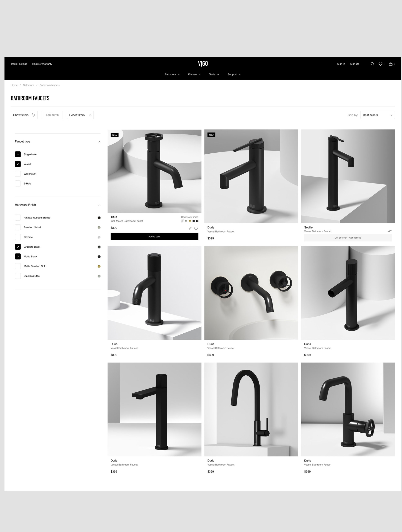Open the wishlist heart icon in header
Viewport: 402px width, 532px height.
click(380, 64)
